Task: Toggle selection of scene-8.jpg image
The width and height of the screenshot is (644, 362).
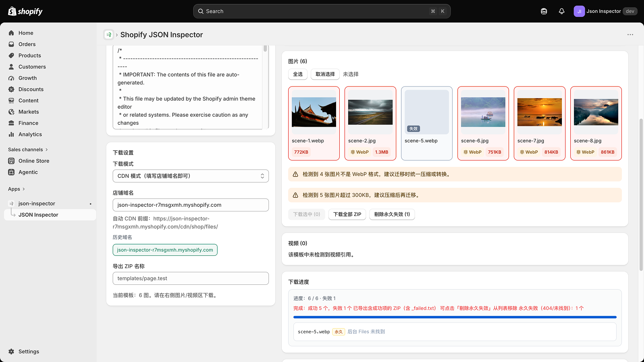Action: [x=596, y=123]
